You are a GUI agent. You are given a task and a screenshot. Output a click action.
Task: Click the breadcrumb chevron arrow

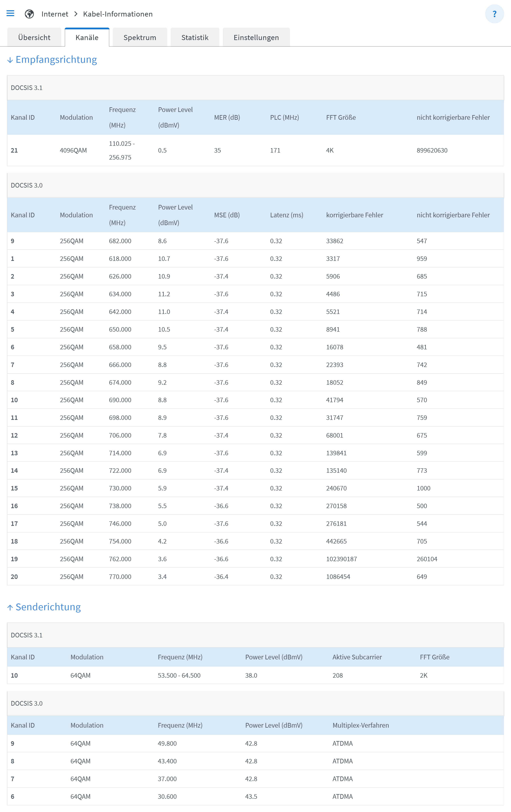[76, 14]
